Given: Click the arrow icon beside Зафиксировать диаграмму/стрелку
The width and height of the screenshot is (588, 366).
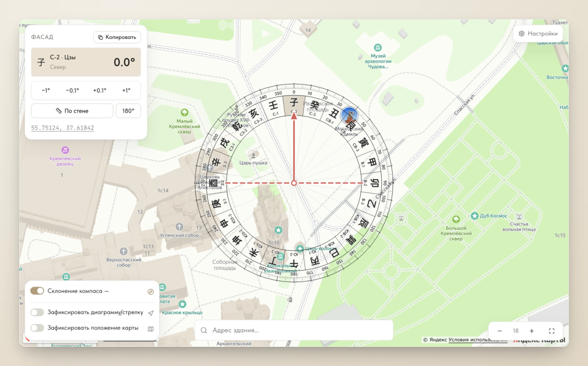Looking at the screenshot, I should 151,313.
